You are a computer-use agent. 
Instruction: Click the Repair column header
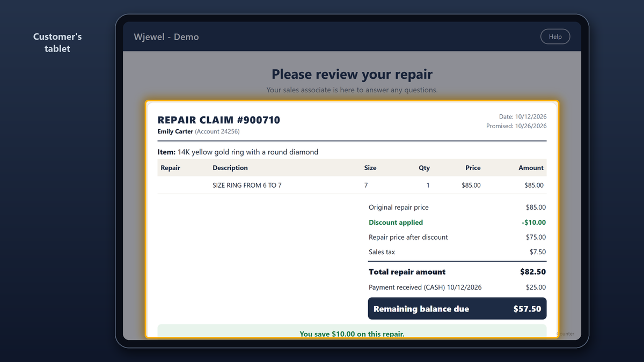click(x=171, y=168)
